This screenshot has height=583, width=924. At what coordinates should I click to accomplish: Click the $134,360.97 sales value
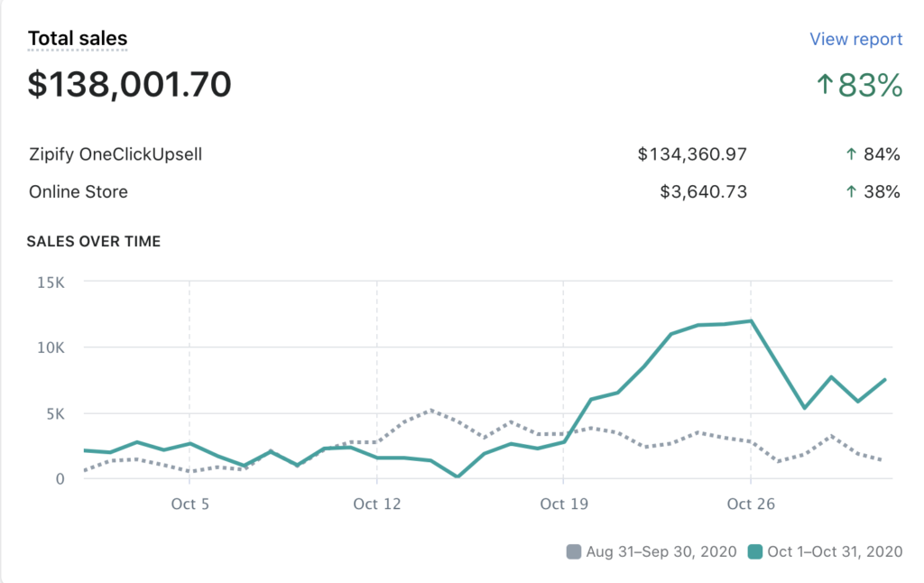tap(692, 154)
